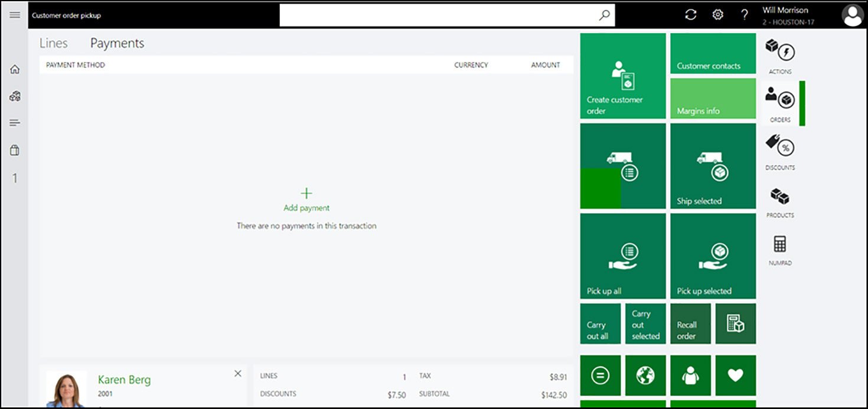
Task: Select the Discounts panel icon
Action: [x=780, y=152]
